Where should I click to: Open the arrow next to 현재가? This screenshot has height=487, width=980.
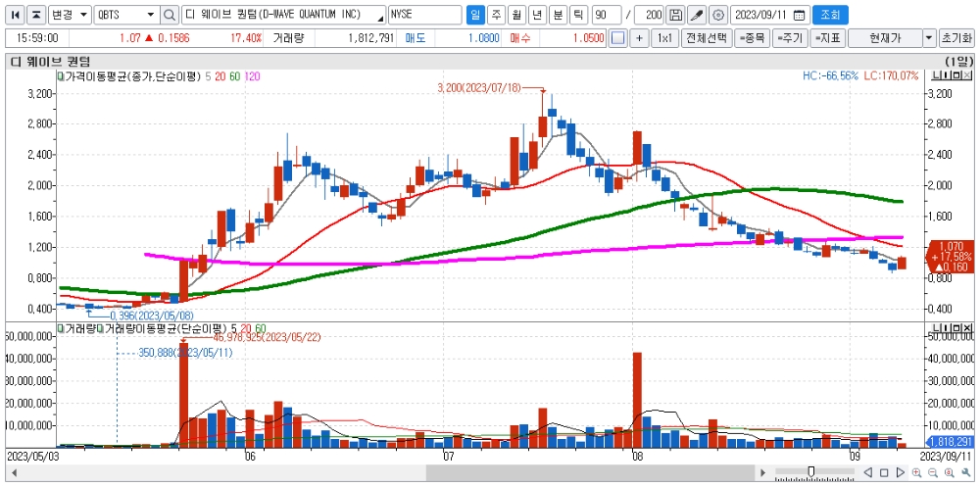tap(929, 38)
